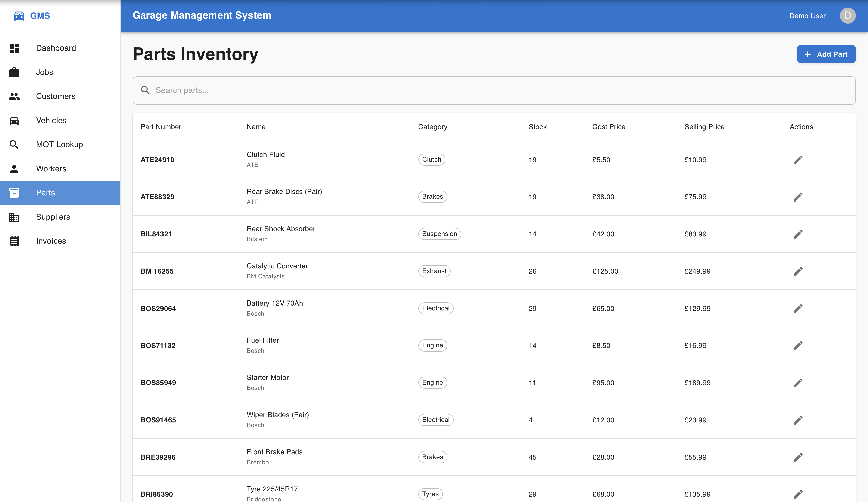Edit the Clutch Fluid part entry

tap(798, 160)
